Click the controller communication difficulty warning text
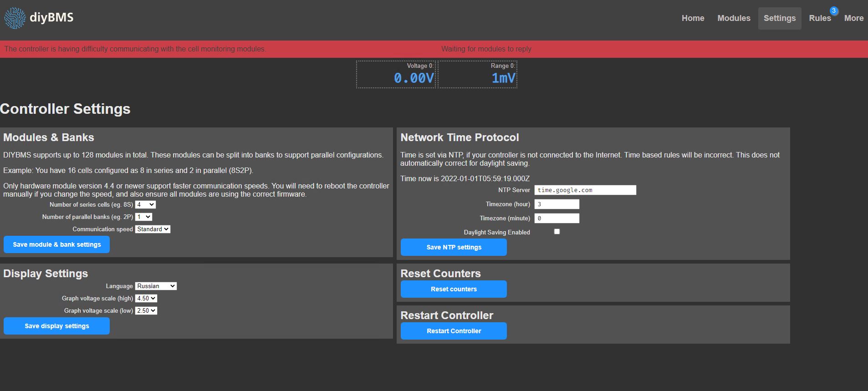This screenshot has height=391, width=868. click(135, 49)
